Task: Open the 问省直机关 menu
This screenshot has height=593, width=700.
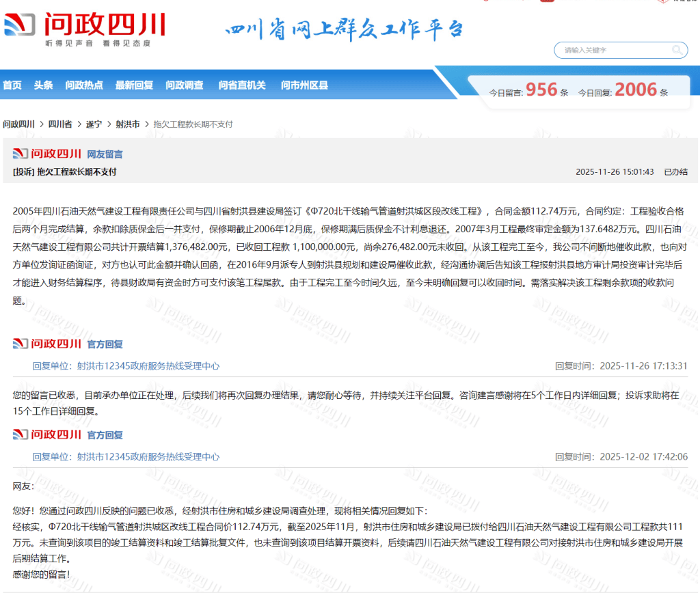Action: coord(242,85)
